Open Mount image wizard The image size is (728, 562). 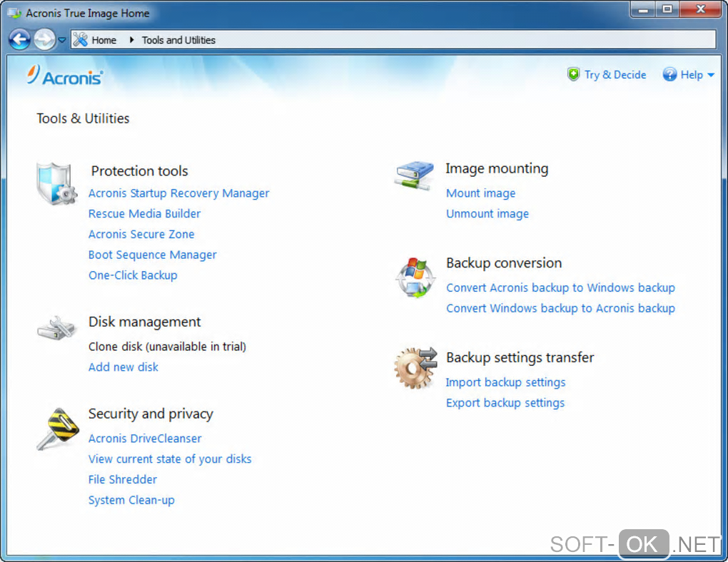coord(480,193)
